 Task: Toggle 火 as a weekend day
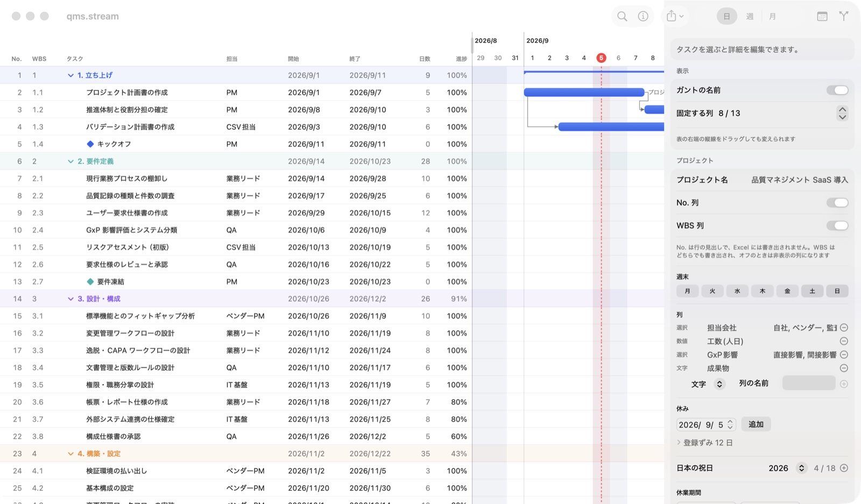712,291
